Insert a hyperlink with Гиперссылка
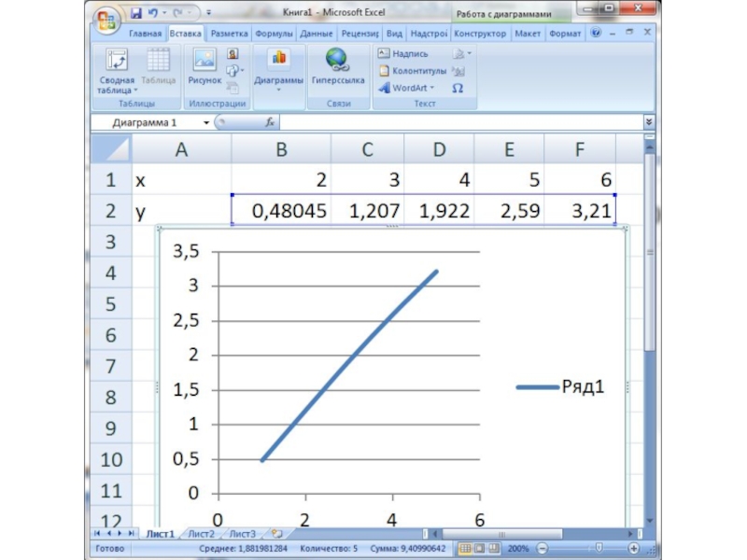Screen dimensions: 747x560 pyautogui.click(x=338, y=66)
